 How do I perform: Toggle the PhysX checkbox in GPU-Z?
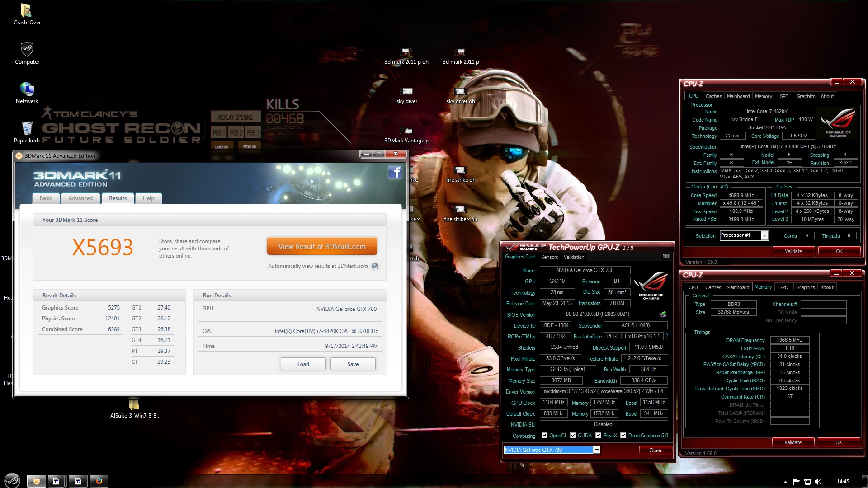coord(598,436)
